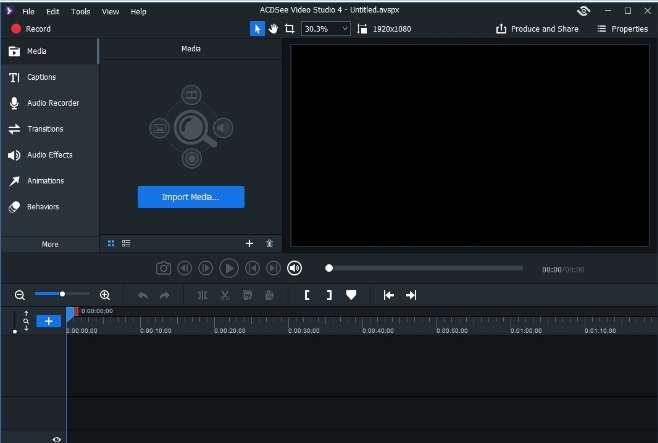Open the View menu

[110, 11]
